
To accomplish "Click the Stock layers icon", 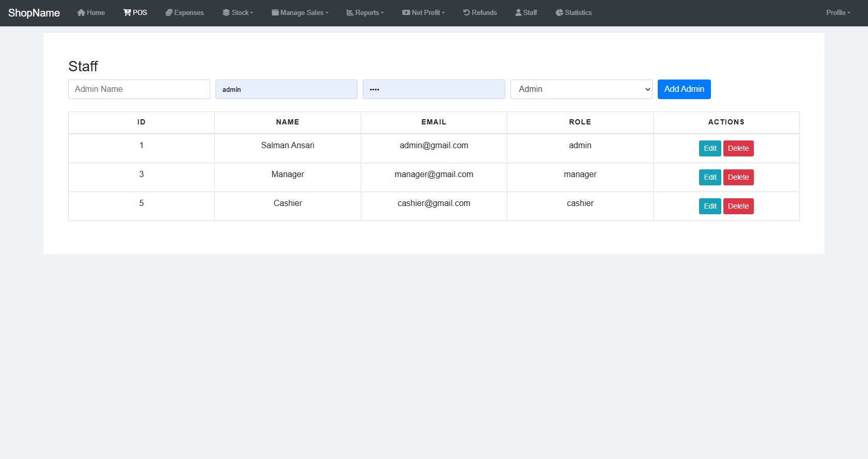I will click(226, 12).
